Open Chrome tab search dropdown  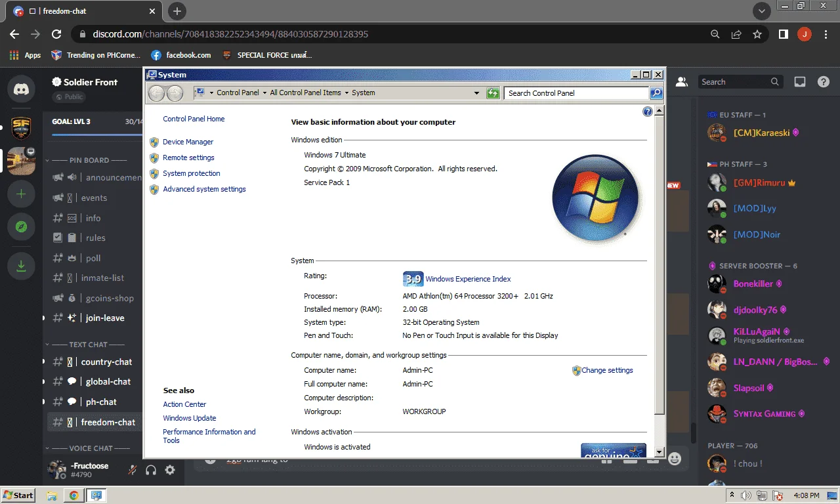[x=761, y=11]
